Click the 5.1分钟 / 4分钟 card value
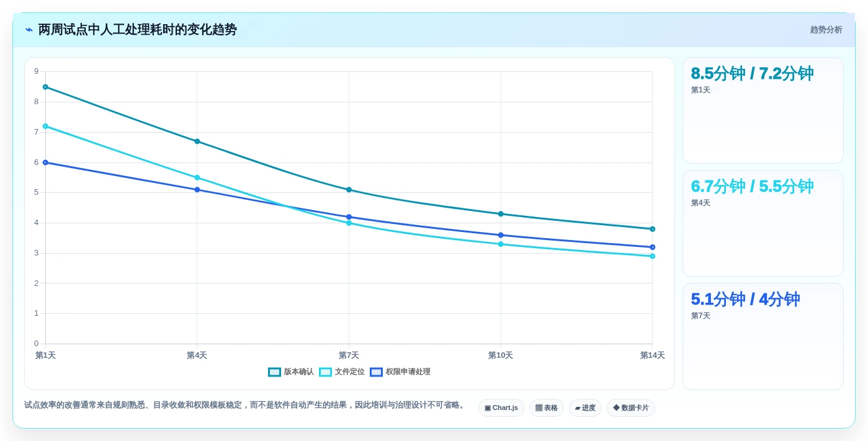 click(x=745, y=299)
